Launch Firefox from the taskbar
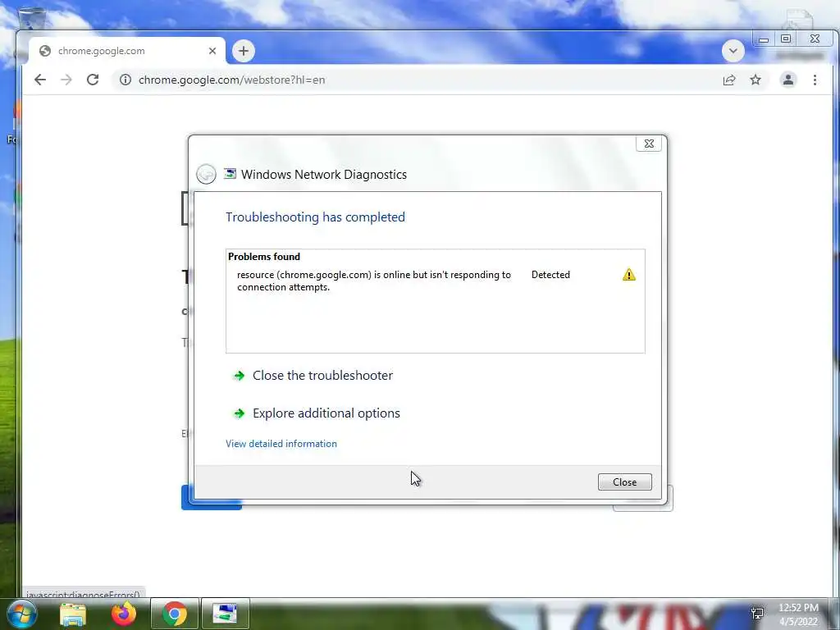The width and height of the screenshot is (840, 630). 123,614
